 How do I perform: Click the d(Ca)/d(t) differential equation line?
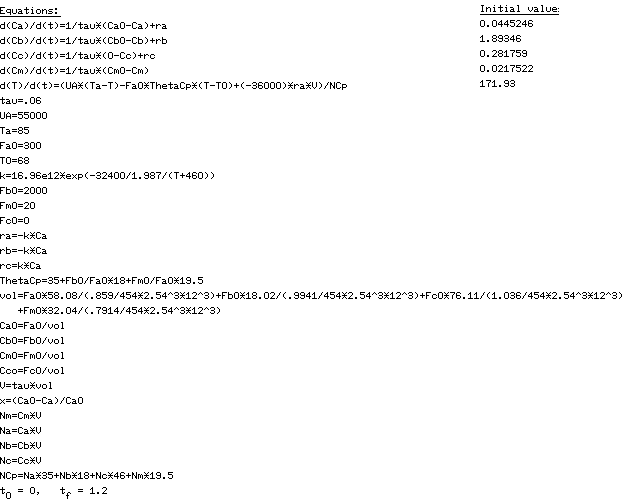click(x=83, y=26)
